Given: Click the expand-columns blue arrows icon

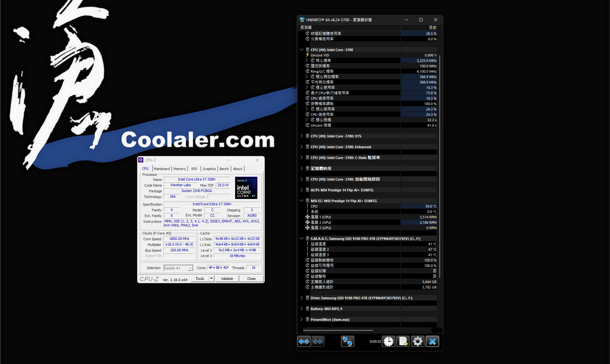Looking at the screenshot, I should [304, 341].
